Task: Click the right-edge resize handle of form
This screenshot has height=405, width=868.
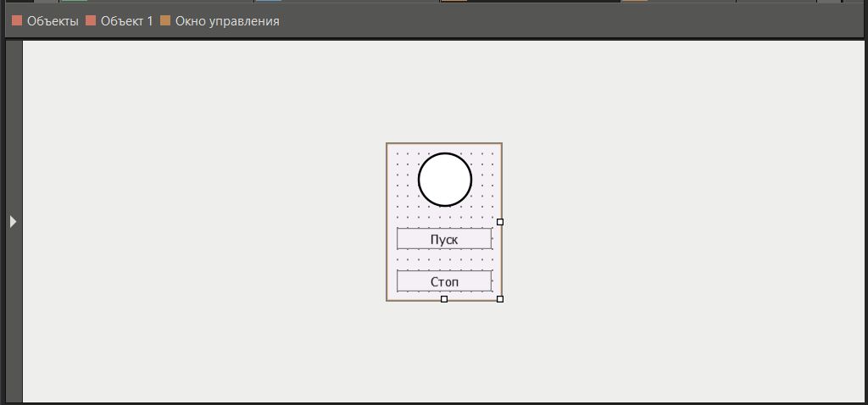Action: (x=500, y=222)
